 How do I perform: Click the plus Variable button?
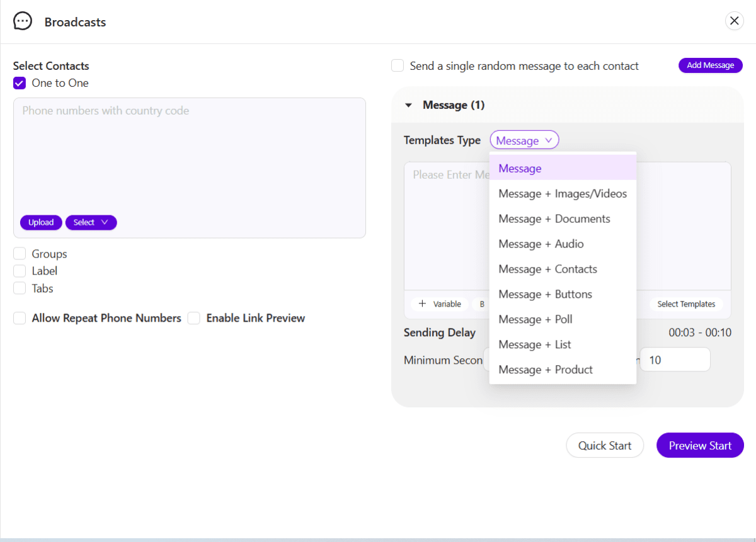pyautogui.click(x=440, y=304)
